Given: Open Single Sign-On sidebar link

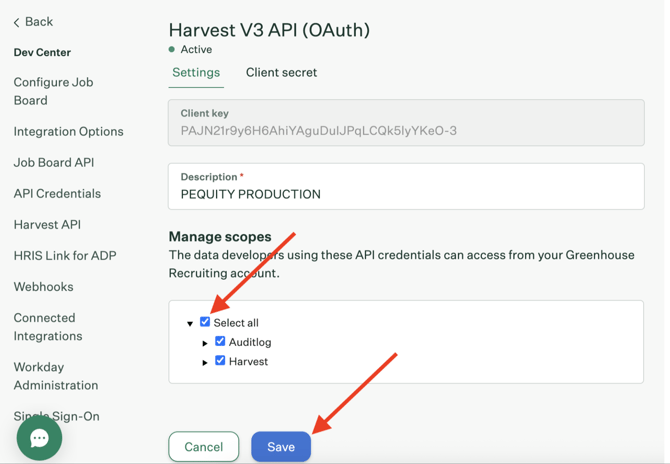Looking at the screenshot, I should pos(56,416).
